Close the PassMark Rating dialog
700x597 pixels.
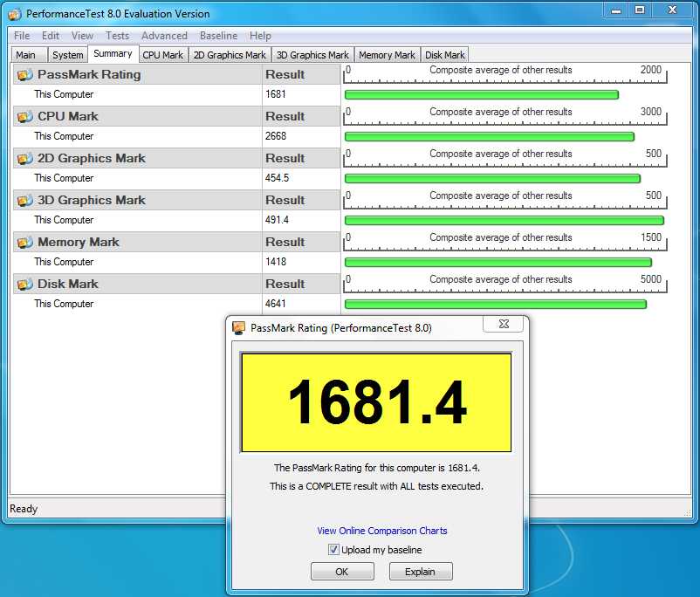coord(503,326)
